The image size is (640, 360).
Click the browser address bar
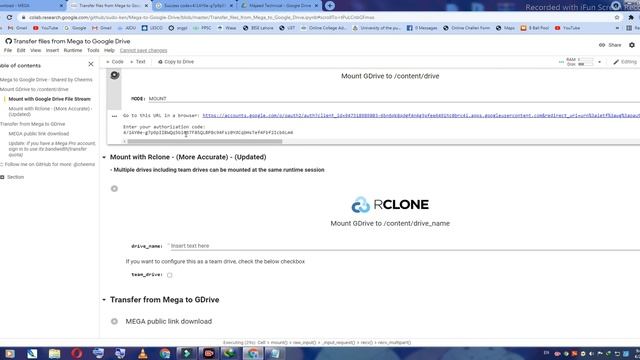click(318, 18)
